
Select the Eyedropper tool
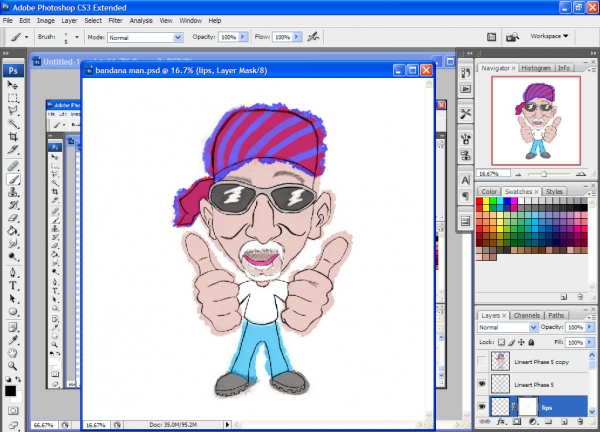coord(13,340)
